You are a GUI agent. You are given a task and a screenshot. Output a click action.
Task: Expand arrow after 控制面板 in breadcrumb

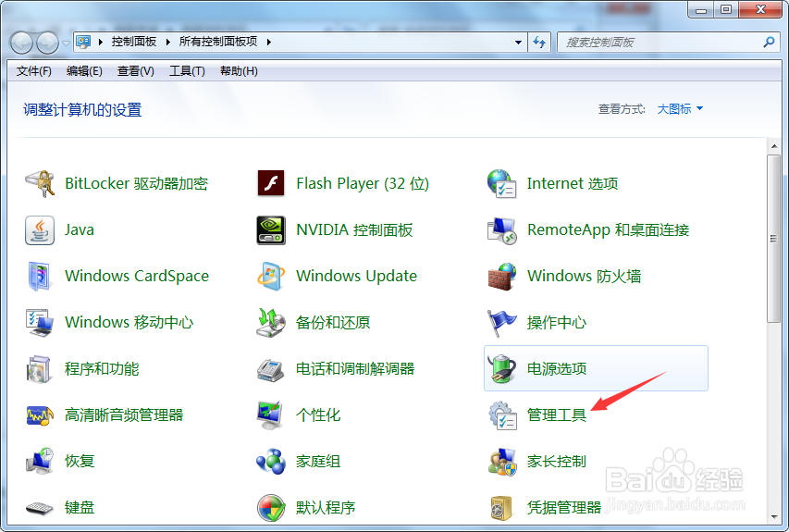168,43
